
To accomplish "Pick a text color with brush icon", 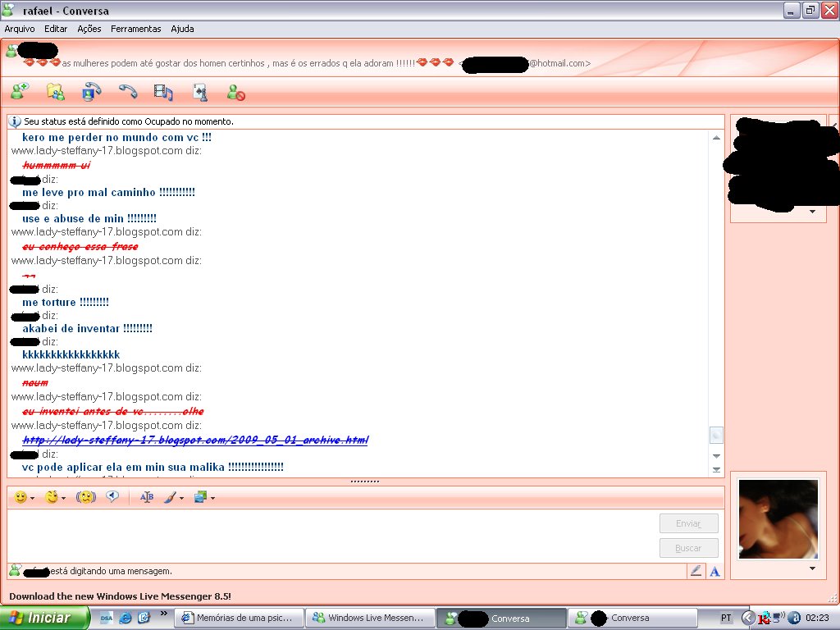I will tap(171, 497).
